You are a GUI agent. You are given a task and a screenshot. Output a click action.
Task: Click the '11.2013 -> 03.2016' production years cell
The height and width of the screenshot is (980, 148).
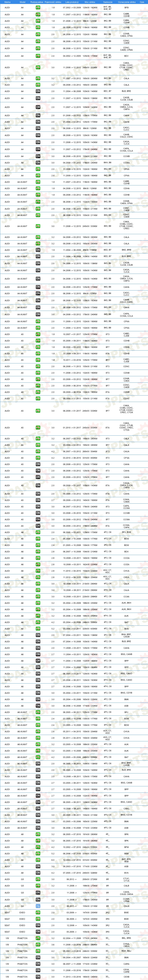[x=72, y=977]
